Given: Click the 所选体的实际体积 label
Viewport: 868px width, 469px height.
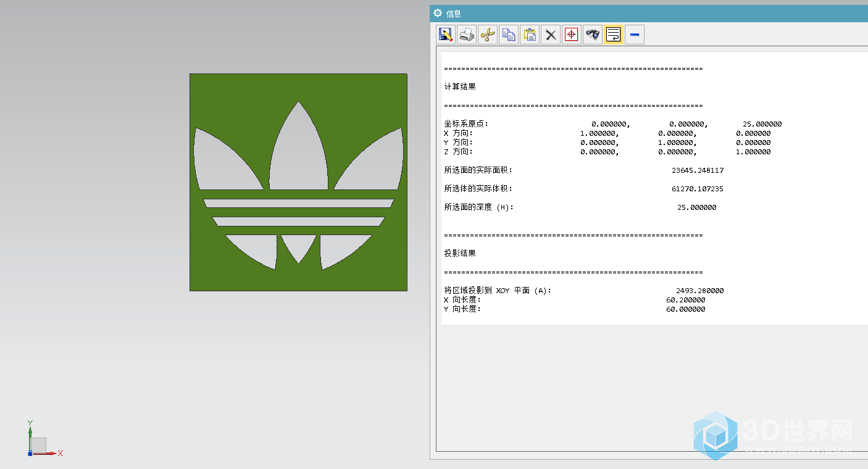Looking at the screenshot, I should (x=478, y=189).
